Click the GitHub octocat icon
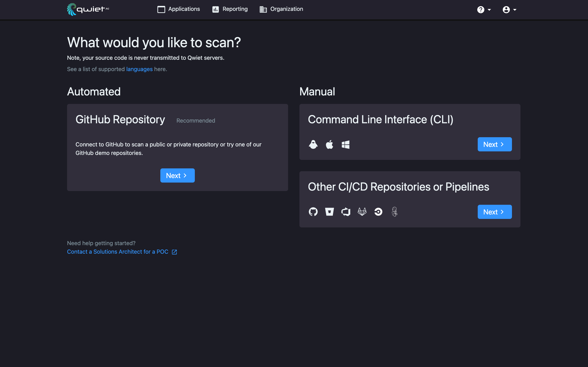The image size is (588, 367). click(313, 212)
